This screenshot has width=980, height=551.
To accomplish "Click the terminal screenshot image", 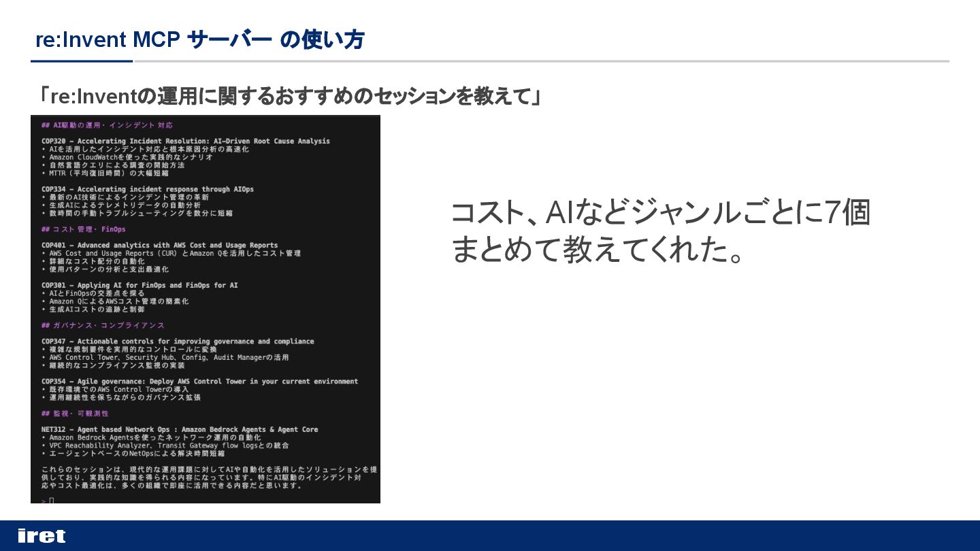I will [x=206, y=310].
